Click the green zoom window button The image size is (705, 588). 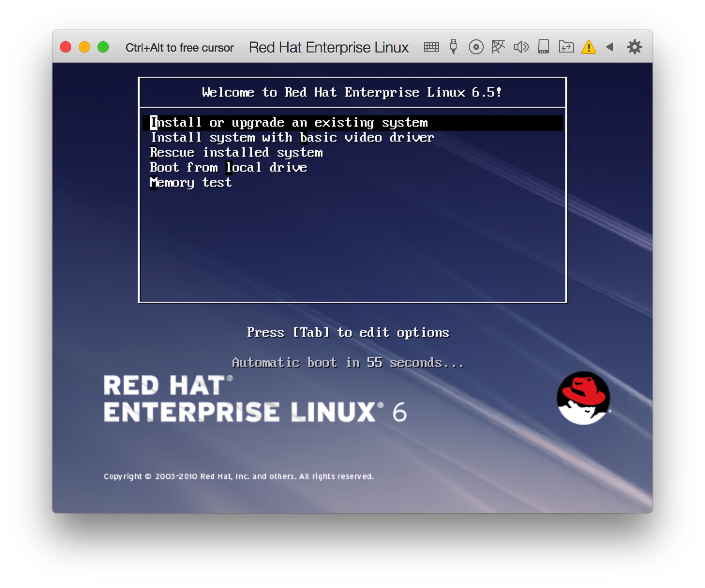[103, 47]
